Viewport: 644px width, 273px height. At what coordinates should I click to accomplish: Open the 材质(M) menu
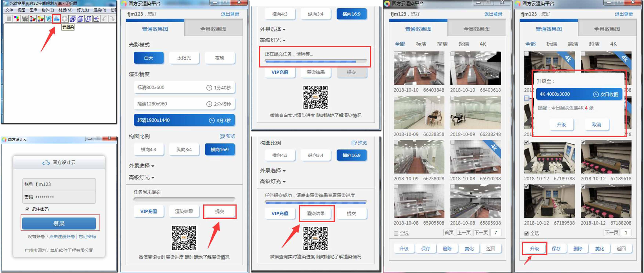tap(65, 10)
